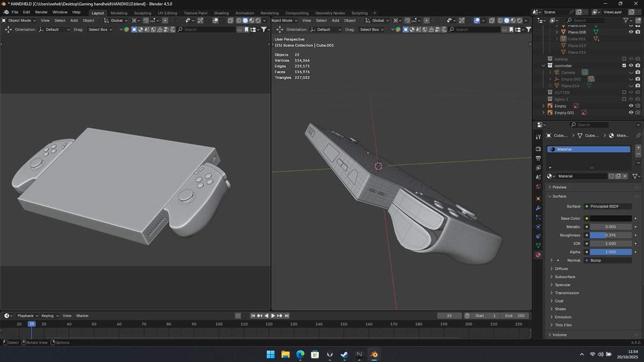Open the Object properties tab icon

[x=538, y=198]
